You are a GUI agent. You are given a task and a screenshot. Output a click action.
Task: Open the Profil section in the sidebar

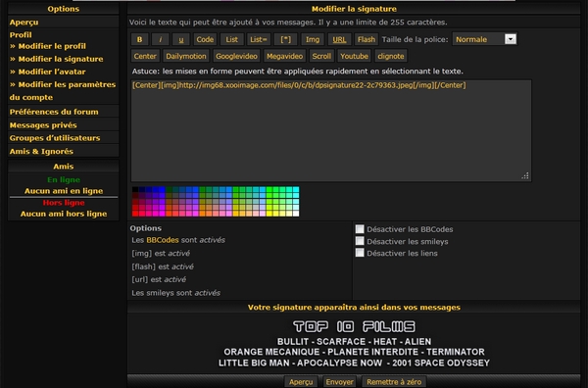[x=21, y=35]
